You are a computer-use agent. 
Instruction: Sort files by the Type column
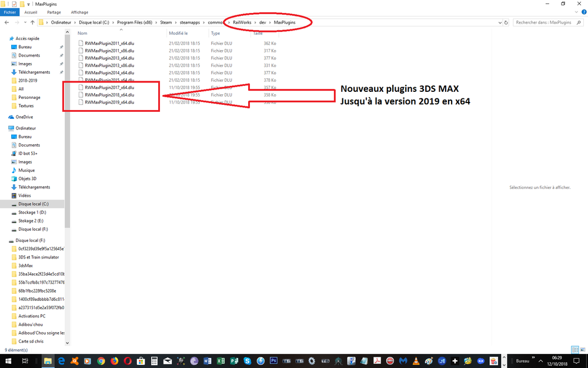(x=215, y=34)
